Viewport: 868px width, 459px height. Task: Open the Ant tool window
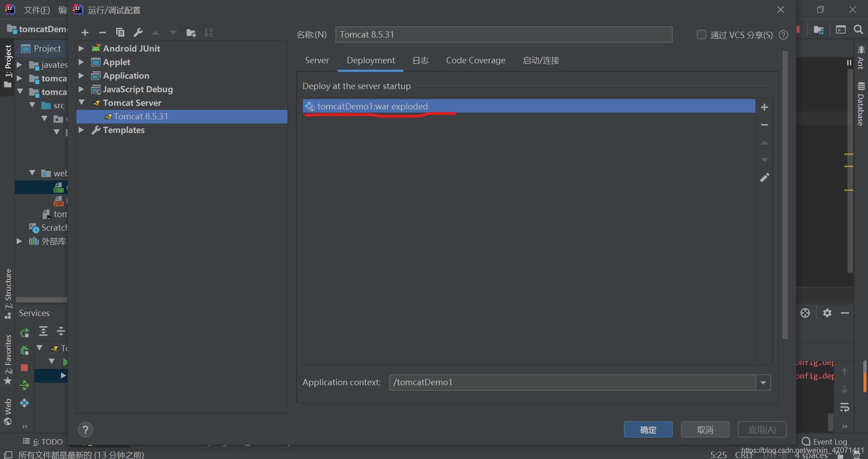click(x=861, y=57)
